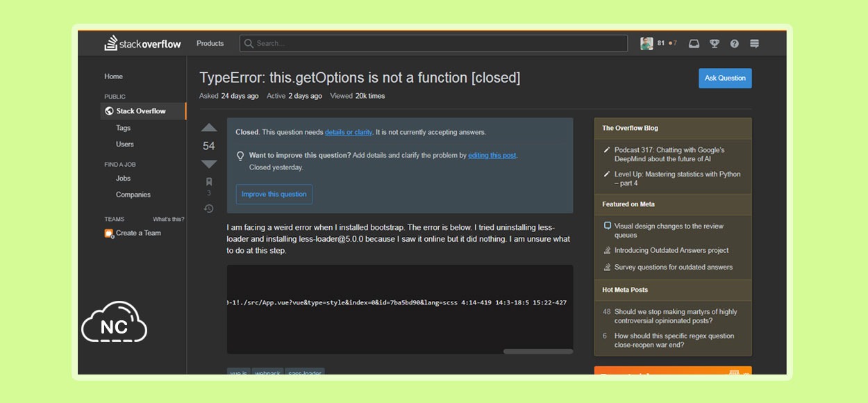
Task: Select Stack Overflow in sidebar
Action: pos(144,111)
